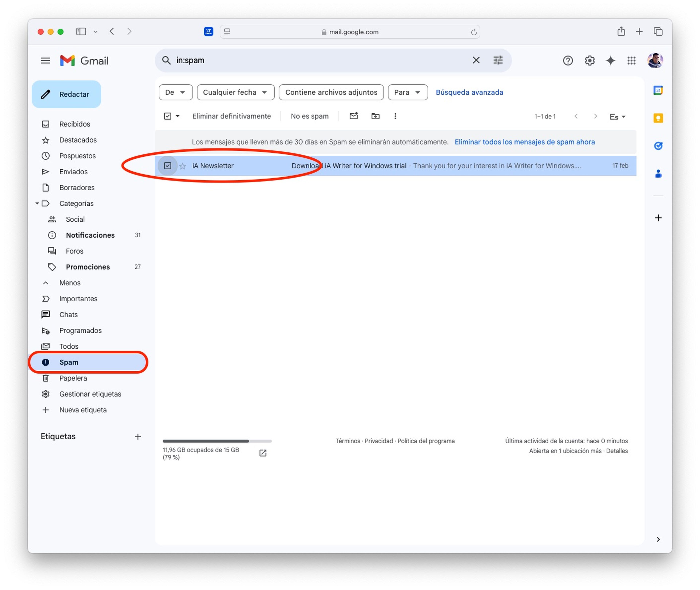Open Cualquier fecha date filter

tap(236, 92)
